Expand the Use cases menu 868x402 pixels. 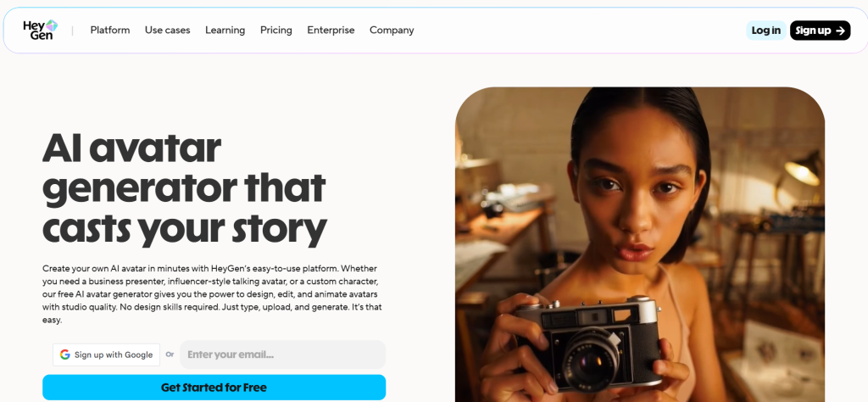click(167, 31)
